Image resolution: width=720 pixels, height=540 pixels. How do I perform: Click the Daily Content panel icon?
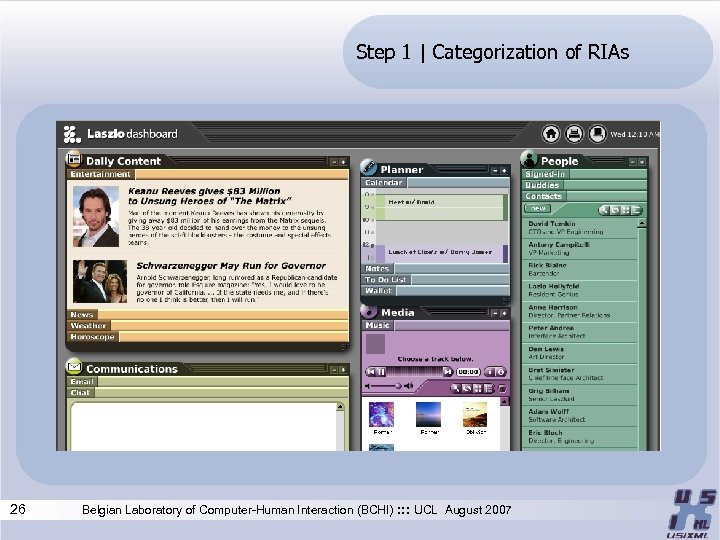point(73,159)
